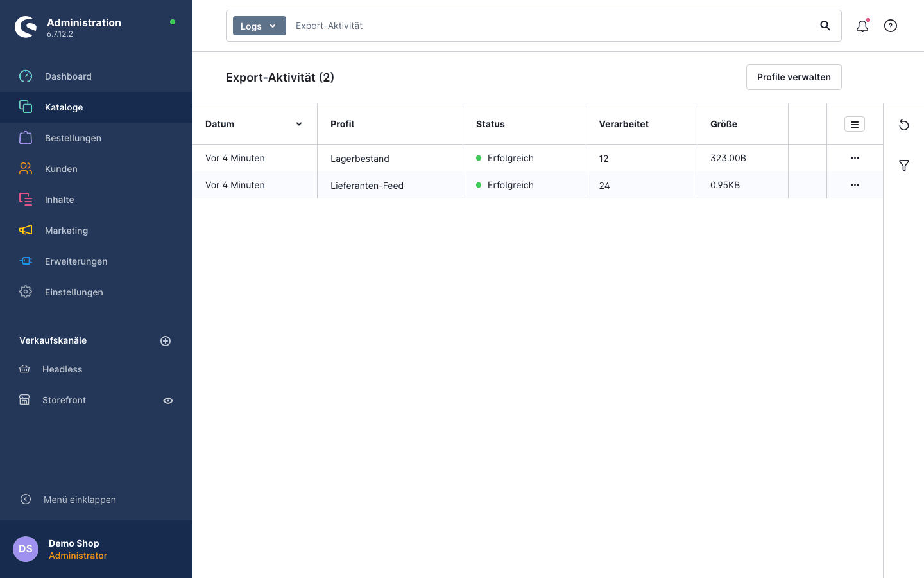
Task: Open actions menu for Lieferanten-Feed row
Action: pyautogui.click(x=855, y=185)
